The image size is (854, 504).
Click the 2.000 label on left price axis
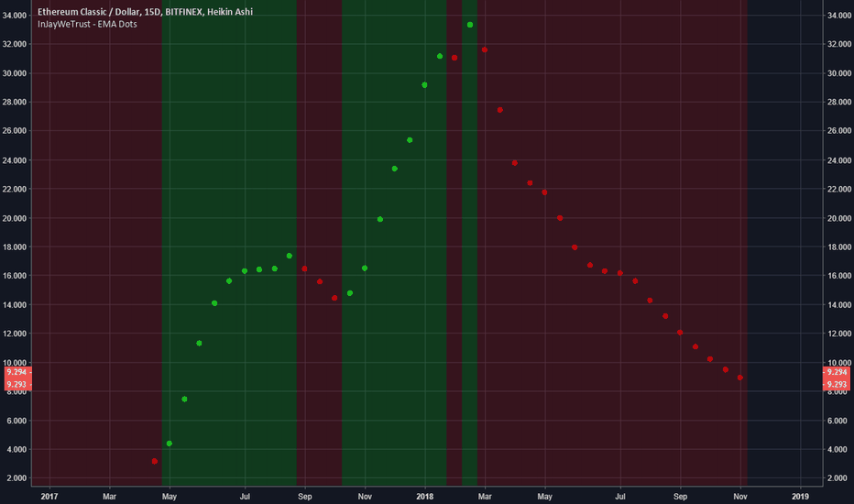click(x=16, y=477)
